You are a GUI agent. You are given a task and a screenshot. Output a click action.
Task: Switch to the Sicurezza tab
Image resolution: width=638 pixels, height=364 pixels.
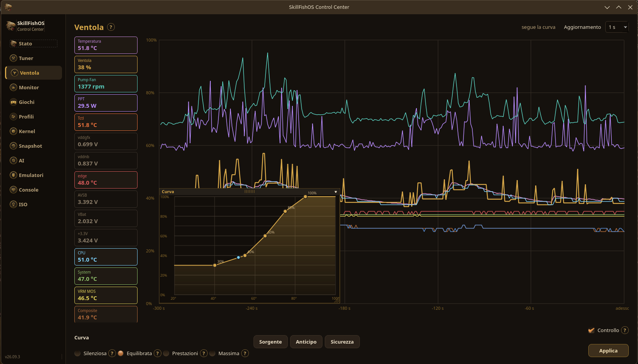click(342, 342)
